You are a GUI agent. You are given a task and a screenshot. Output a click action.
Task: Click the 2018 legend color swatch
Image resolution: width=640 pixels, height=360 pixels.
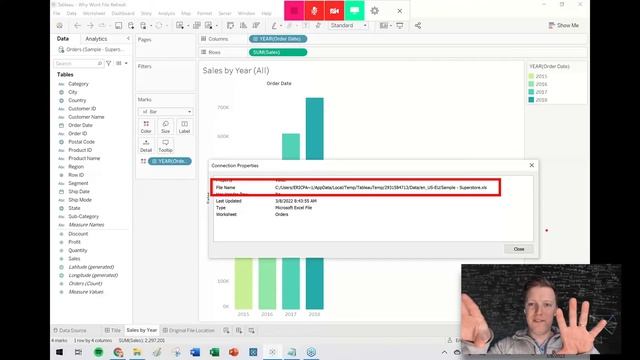pos(531,100)
